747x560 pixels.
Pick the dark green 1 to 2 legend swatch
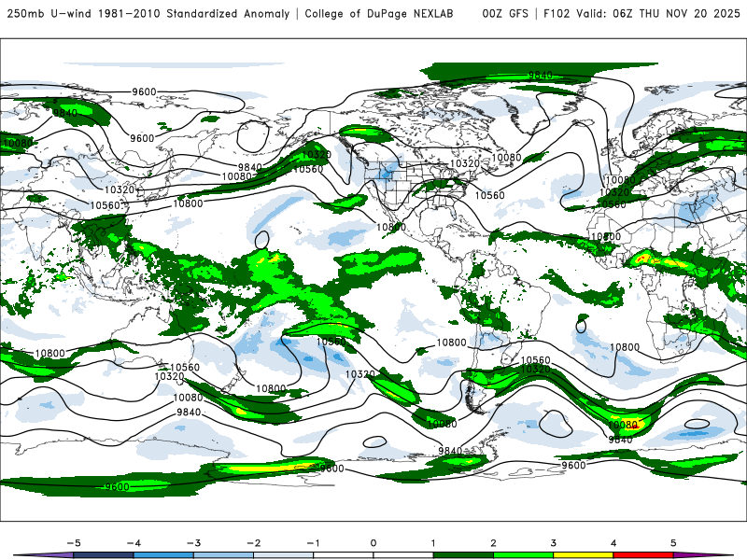(x=463, y=555)
